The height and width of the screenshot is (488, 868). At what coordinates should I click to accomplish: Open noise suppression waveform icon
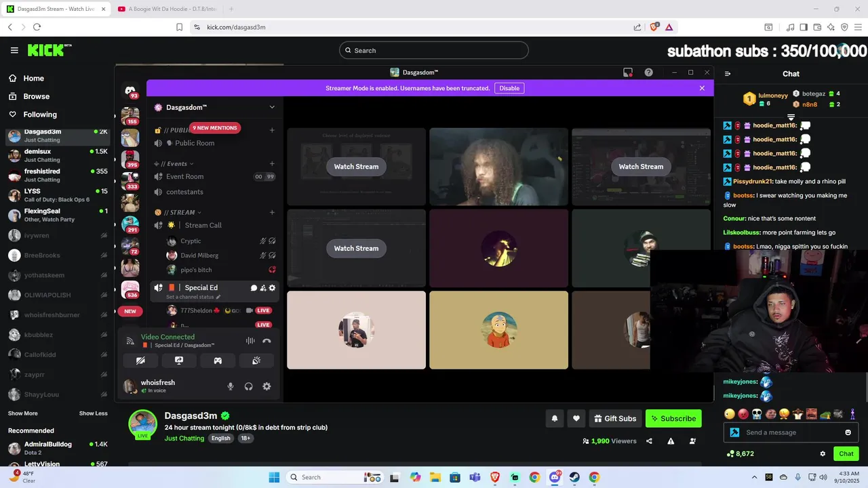250,341
